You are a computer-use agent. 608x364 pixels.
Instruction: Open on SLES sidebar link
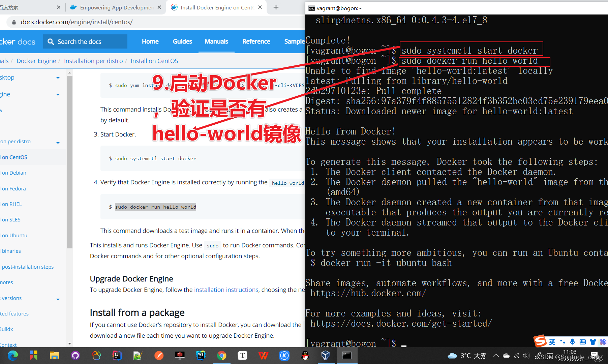11,220
